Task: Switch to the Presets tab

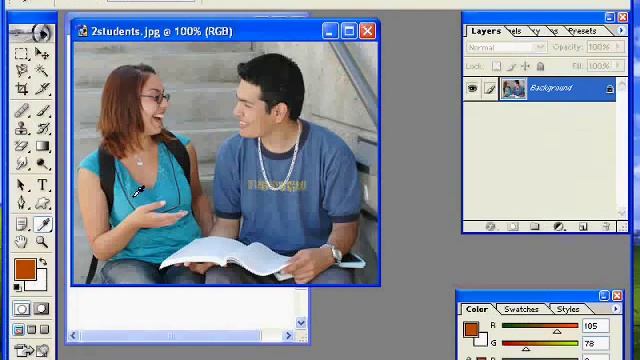Action: click(x=582, y=31)
